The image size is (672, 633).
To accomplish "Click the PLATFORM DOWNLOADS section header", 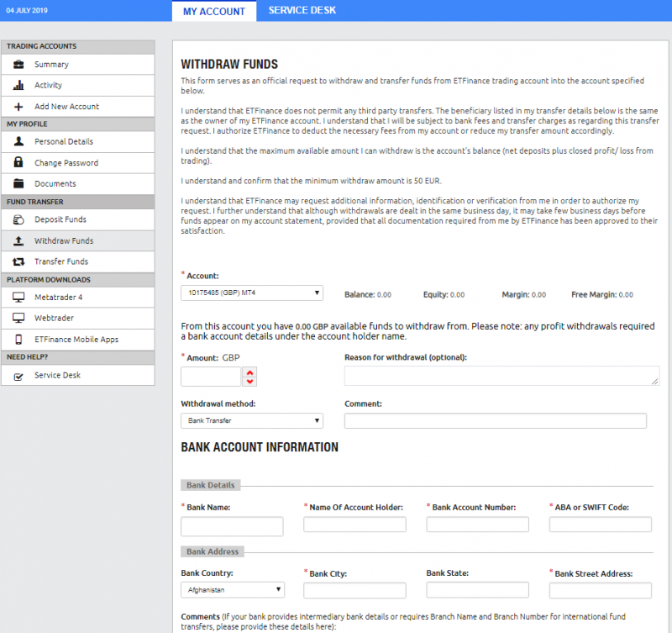I will [x=78, y=280].
